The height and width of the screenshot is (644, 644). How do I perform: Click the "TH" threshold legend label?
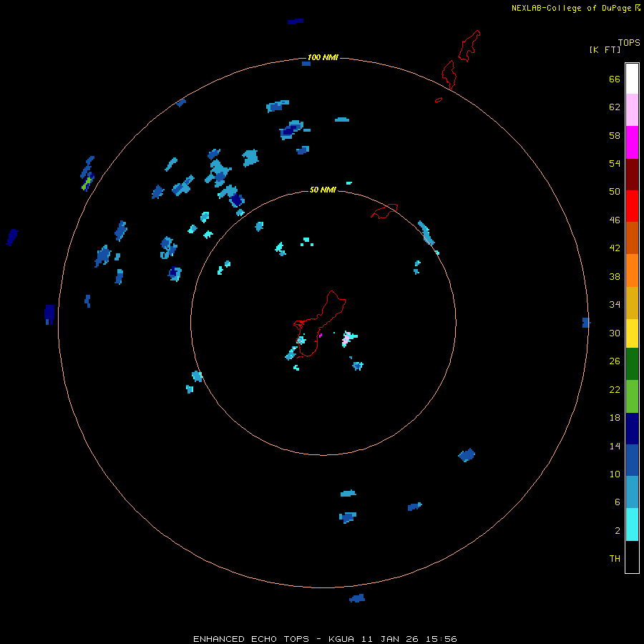point(615,559)
